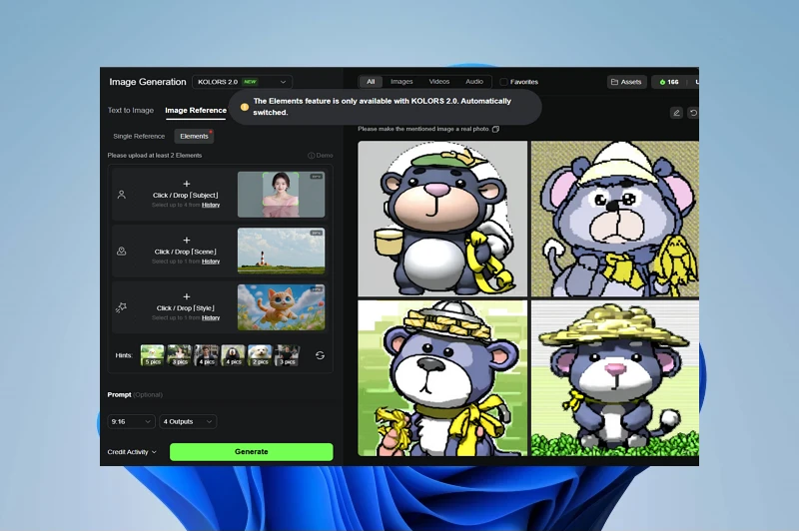Click the regenerate arrow icon
The width and height of the screenshot is (799, 532).
tap(693, 113)
